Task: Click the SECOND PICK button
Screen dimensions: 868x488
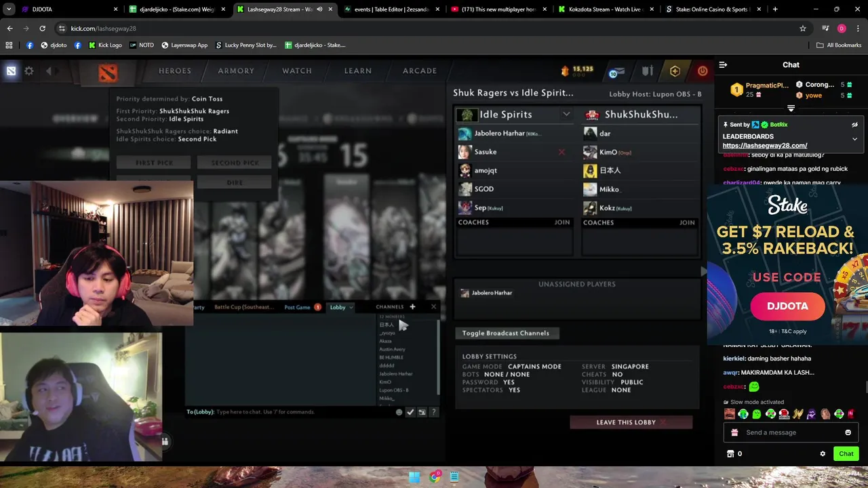Action: [x=235, y=163]
